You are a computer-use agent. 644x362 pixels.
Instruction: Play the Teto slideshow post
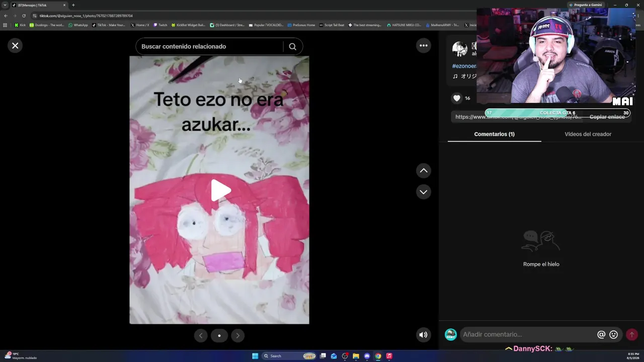coord(220,191)
